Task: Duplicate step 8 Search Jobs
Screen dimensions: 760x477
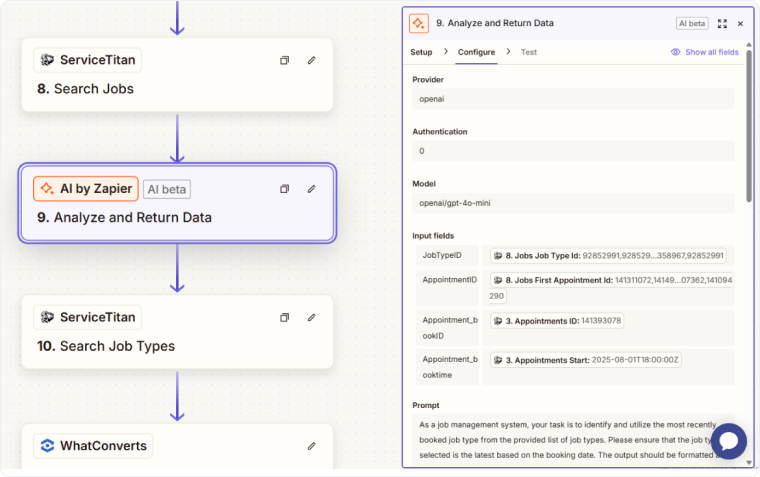Action: pyautogui.click(x=285, y=60)
